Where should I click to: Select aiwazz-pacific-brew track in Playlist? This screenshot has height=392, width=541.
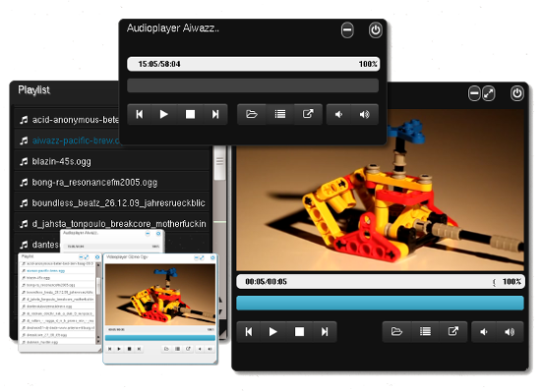67,140
